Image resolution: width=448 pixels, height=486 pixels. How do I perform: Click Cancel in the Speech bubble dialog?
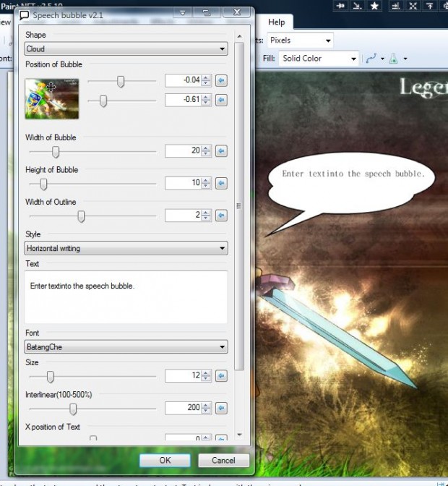(x=223, y=460)
